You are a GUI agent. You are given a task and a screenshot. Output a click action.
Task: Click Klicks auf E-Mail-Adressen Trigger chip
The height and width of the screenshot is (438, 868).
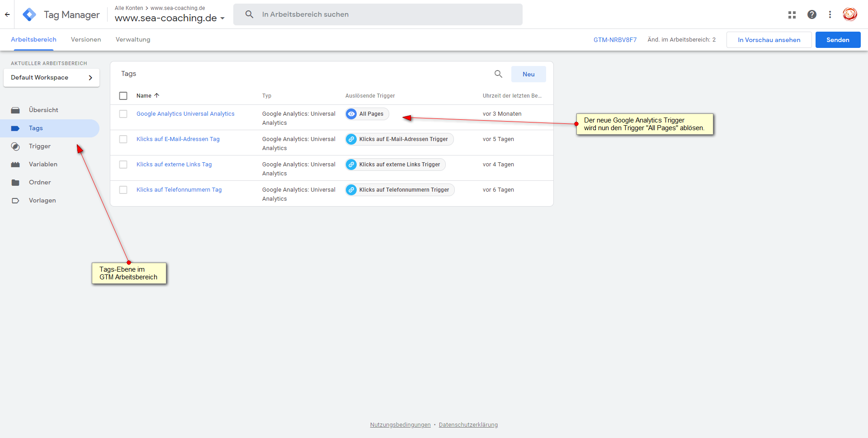click(x=400, y=139)
